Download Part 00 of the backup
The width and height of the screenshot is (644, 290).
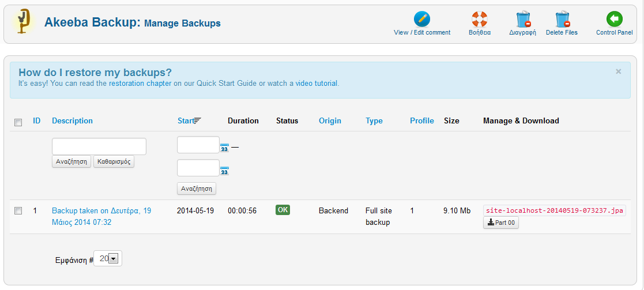501,223
